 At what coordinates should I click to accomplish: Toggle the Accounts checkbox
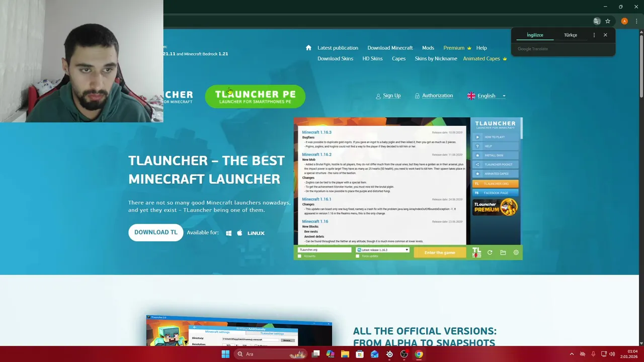[299, 256]
